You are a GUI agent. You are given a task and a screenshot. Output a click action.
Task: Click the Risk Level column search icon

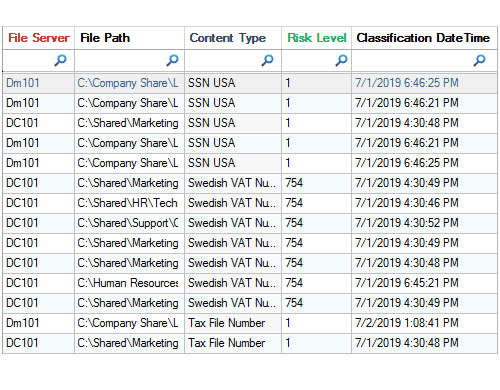pos(341,60)
